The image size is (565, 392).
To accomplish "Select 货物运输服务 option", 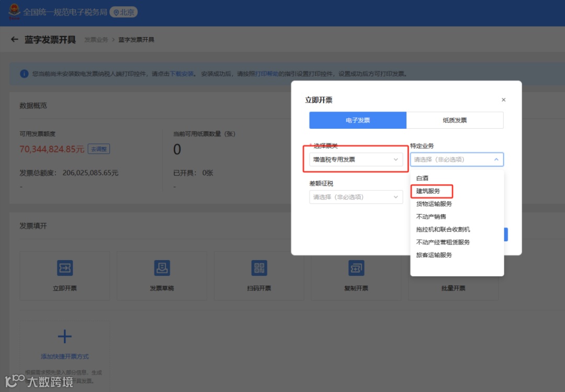I will [x=457, y=204].
